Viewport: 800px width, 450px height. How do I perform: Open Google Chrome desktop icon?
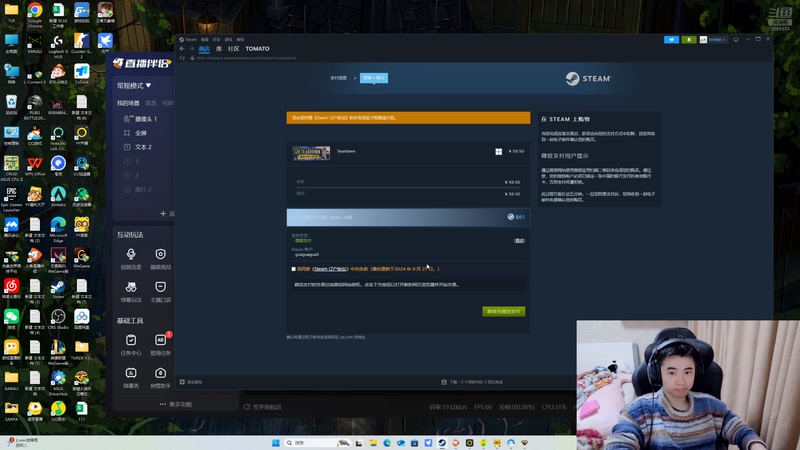click(x=35, y=14)
